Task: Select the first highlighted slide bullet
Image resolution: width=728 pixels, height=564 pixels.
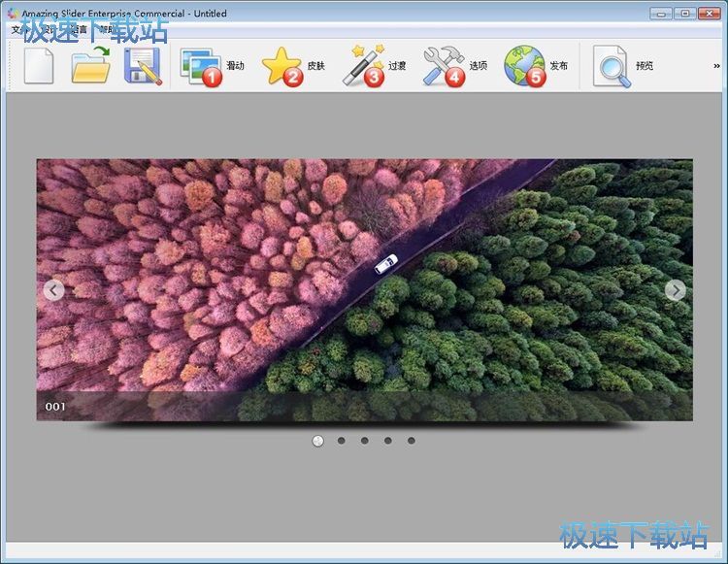Action: click(x=318, y=441)
